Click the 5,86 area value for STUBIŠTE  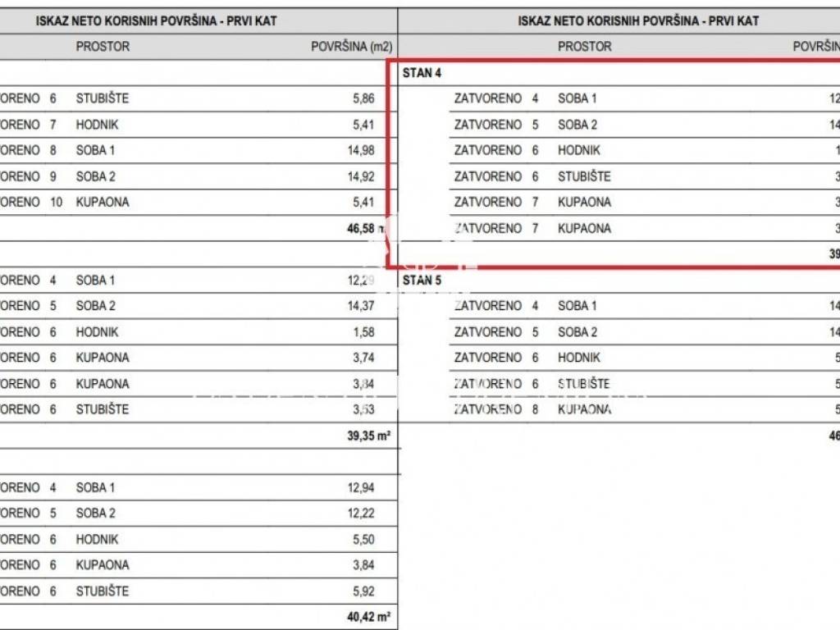[363, 98]
